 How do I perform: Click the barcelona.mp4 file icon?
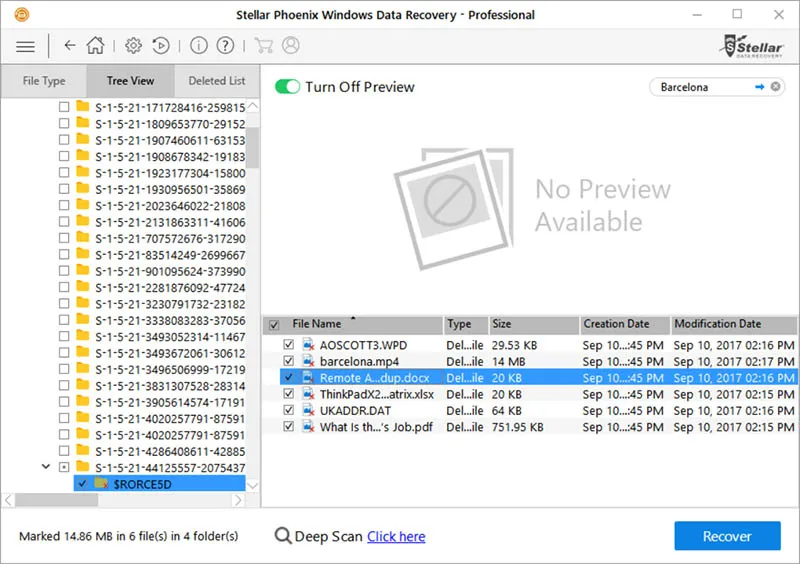[x=308, y=361]
